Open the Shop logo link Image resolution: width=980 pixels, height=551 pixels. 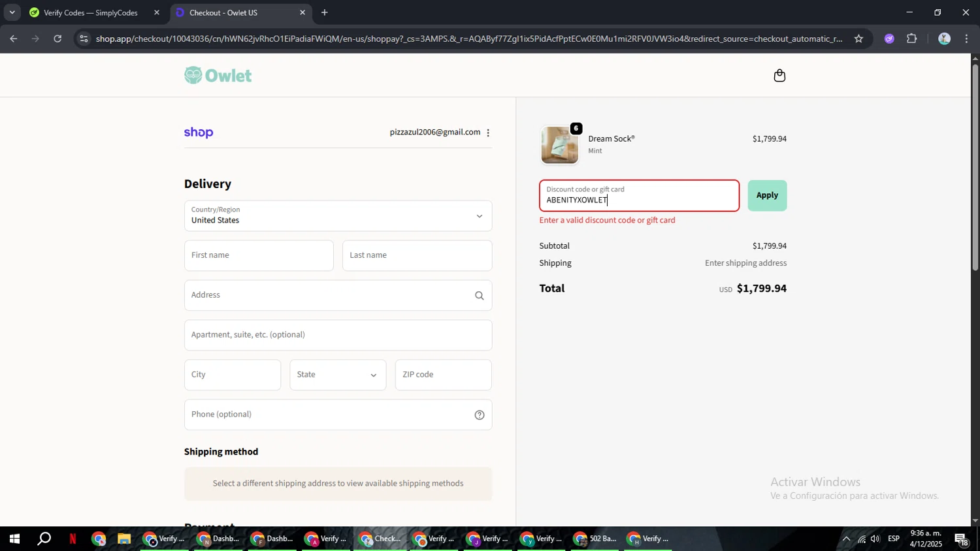199,133
